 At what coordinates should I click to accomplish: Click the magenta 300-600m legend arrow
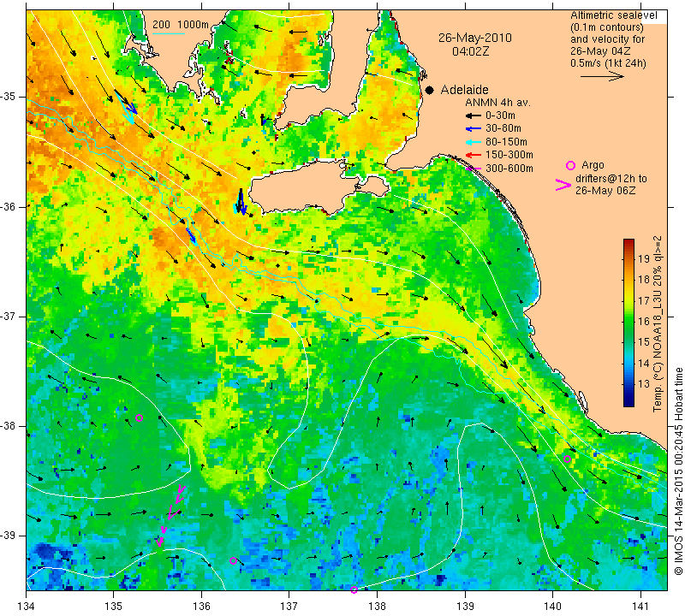(474, 169)
